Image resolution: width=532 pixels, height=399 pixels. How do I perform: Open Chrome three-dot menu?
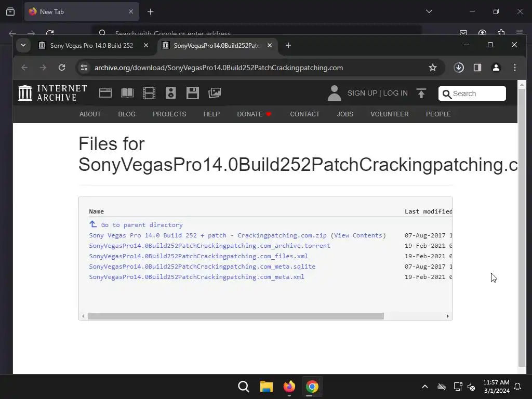tap(515, 68)
